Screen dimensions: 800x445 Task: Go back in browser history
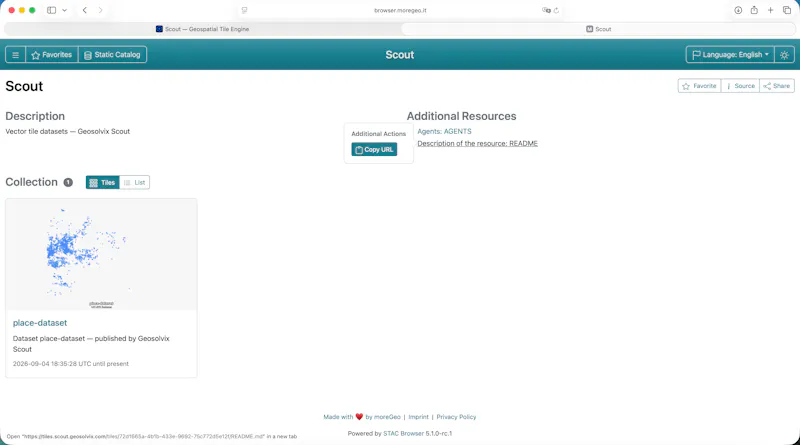85,10
